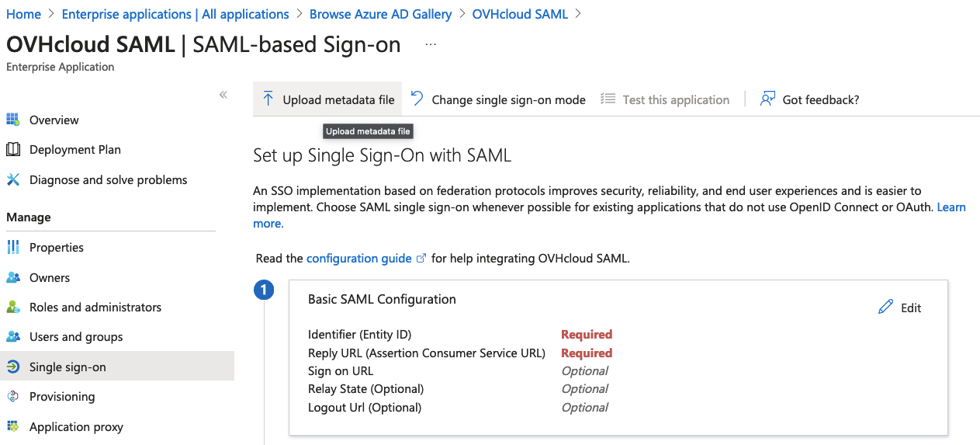Click the Overview grid icon in sidebar
Screen dimensions: 980x445
tap(12, 120)
